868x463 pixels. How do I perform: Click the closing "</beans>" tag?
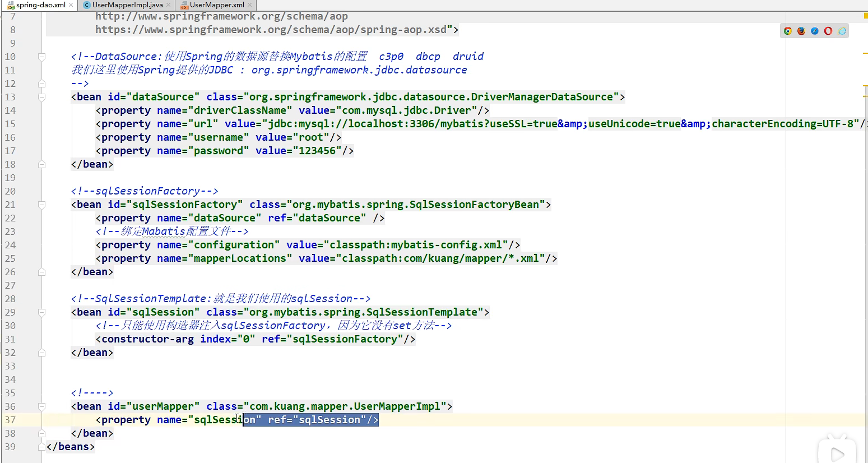pos(71,447)
